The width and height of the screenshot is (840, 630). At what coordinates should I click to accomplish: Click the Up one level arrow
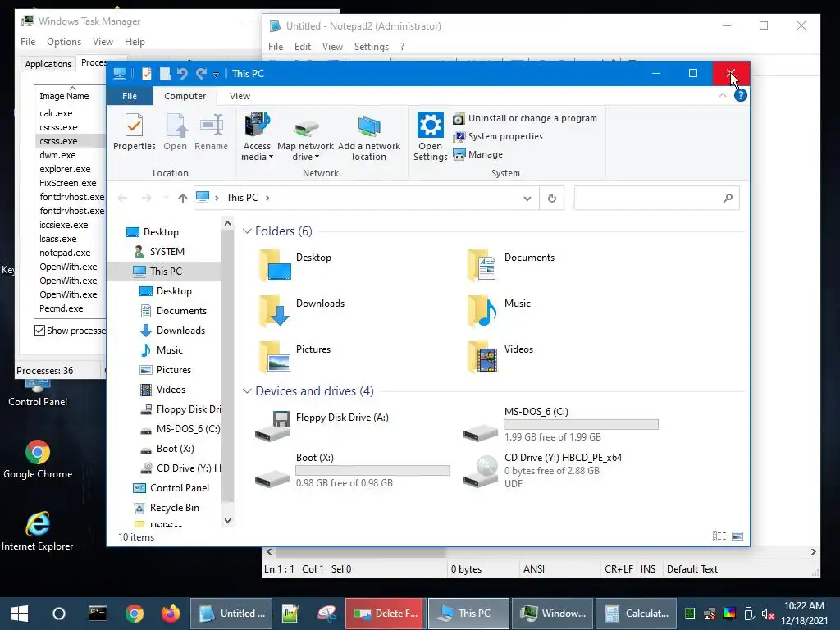pos(183,199)
